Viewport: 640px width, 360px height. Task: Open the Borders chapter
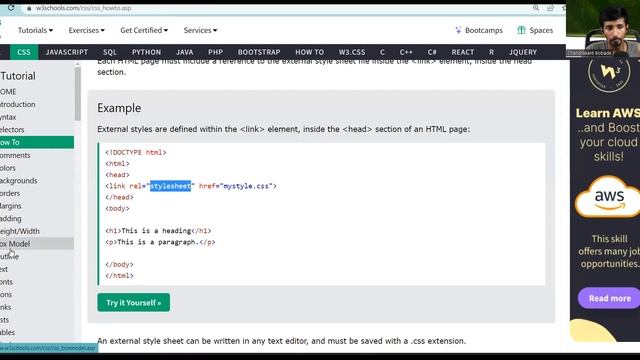[x=37, y=193]
